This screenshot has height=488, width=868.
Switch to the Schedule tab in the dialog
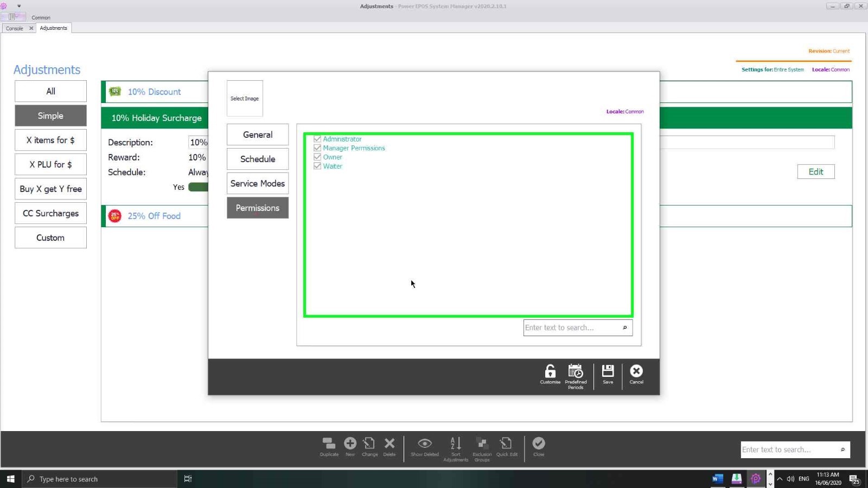coord(258,159)
